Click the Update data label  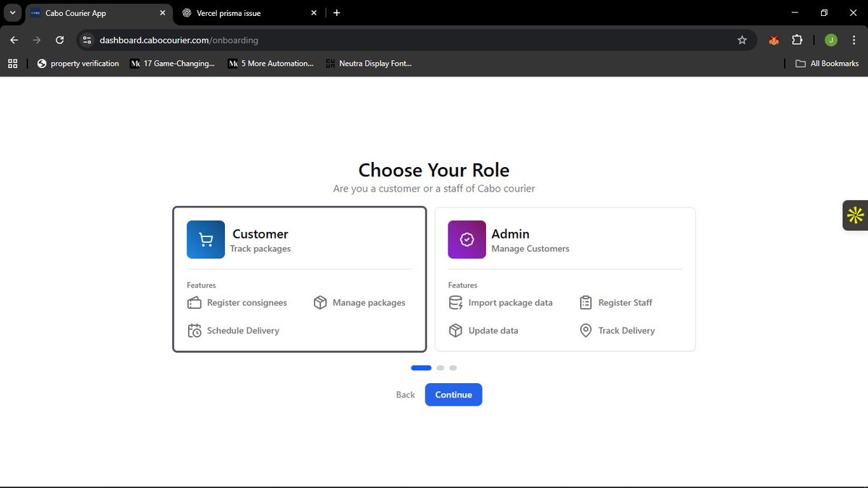point(493,330)
